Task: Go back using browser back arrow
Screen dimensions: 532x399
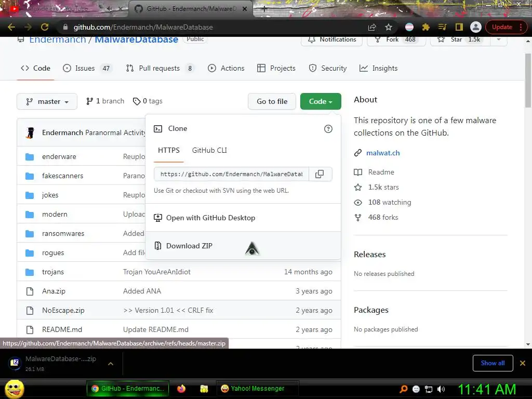Action: point(11,27)
